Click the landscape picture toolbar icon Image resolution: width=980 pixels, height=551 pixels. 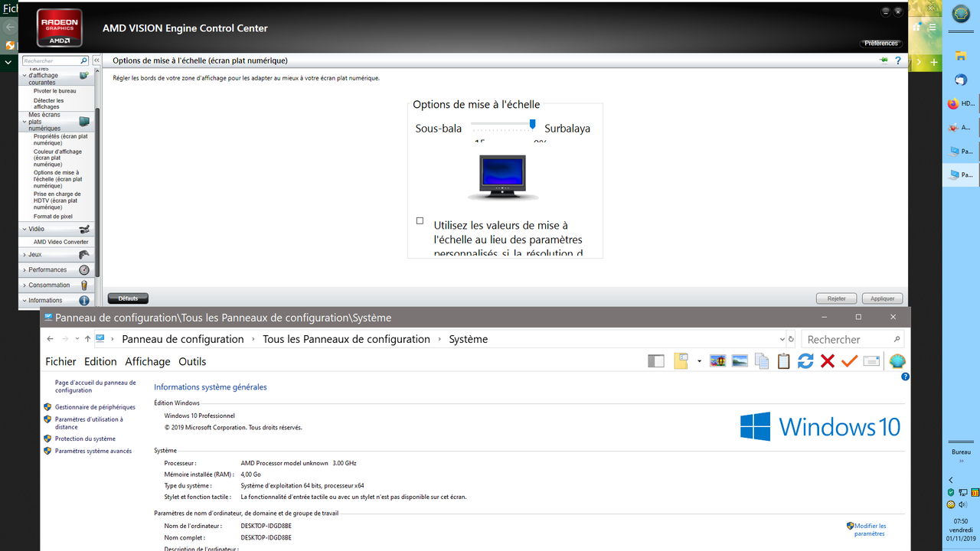[740, 361]
